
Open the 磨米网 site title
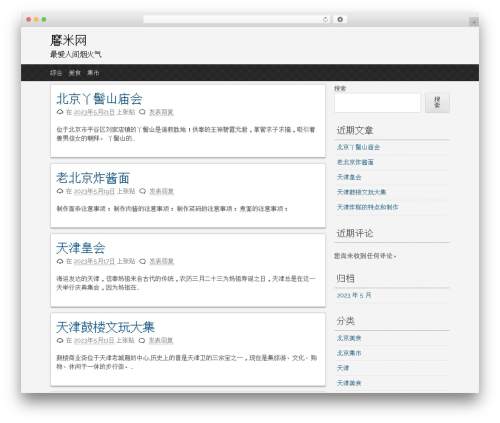[x=68, y=40]
